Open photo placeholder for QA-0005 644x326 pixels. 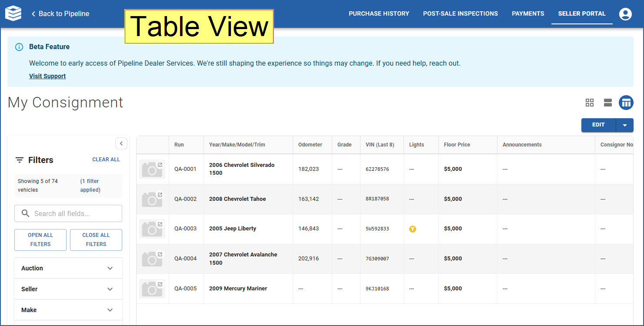(152, 289)
